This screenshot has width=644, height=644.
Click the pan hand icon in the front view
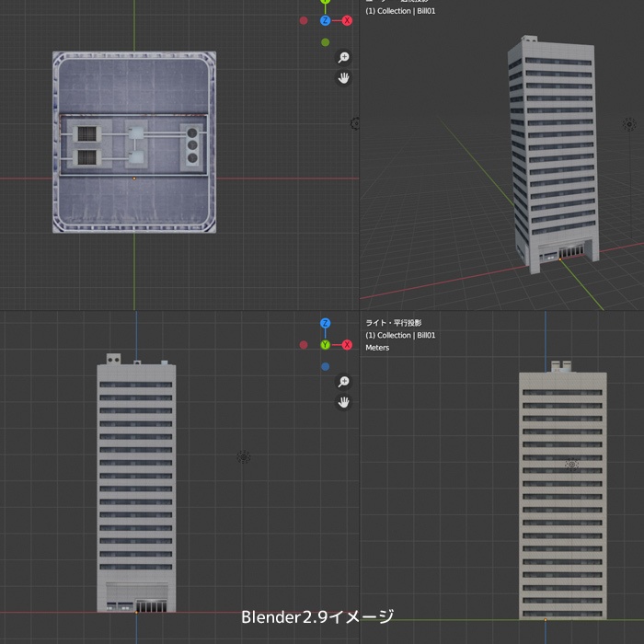343,403
